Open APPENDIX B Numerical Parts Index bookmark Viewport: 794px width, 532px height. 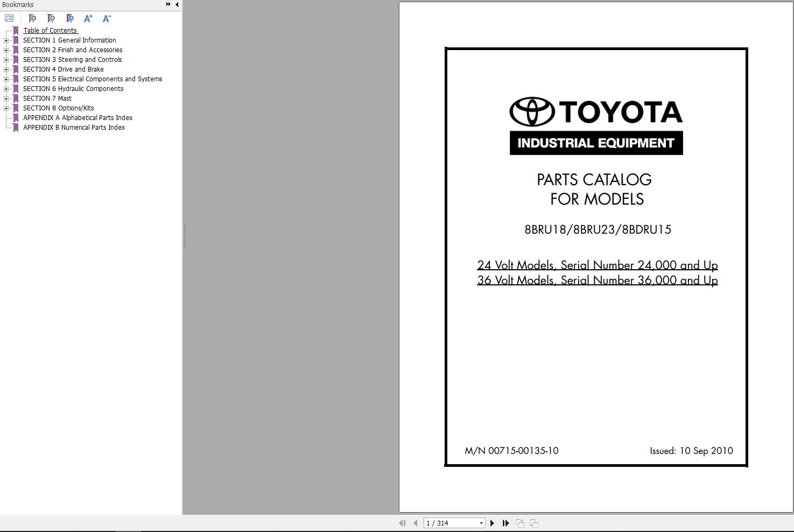(x=74, y=128)
